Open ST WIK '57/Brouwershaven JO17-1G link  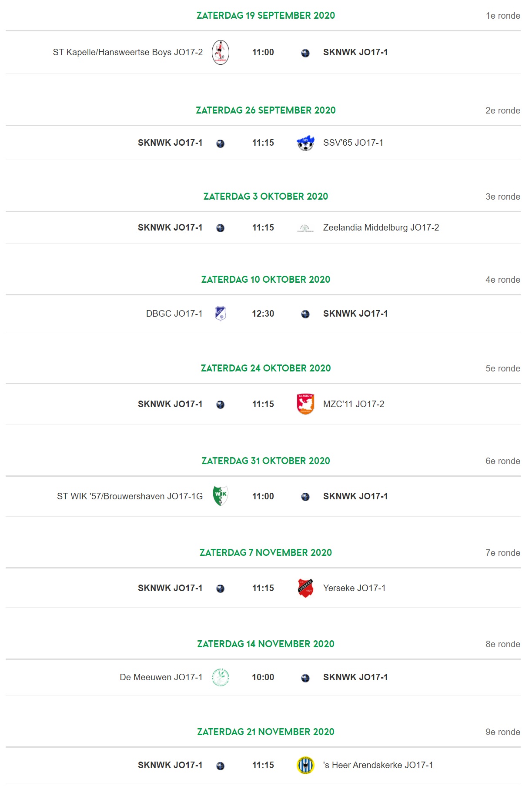(x=130, y=496)
